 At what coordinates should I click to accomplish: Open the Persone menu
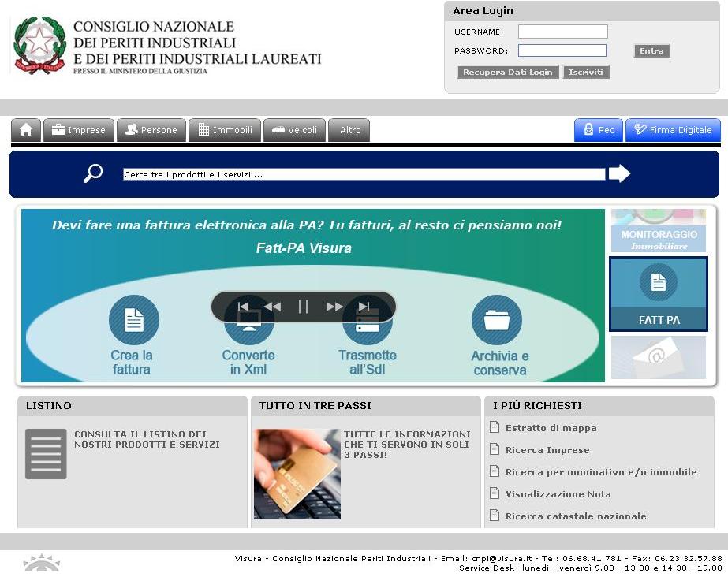pos(151,130)
